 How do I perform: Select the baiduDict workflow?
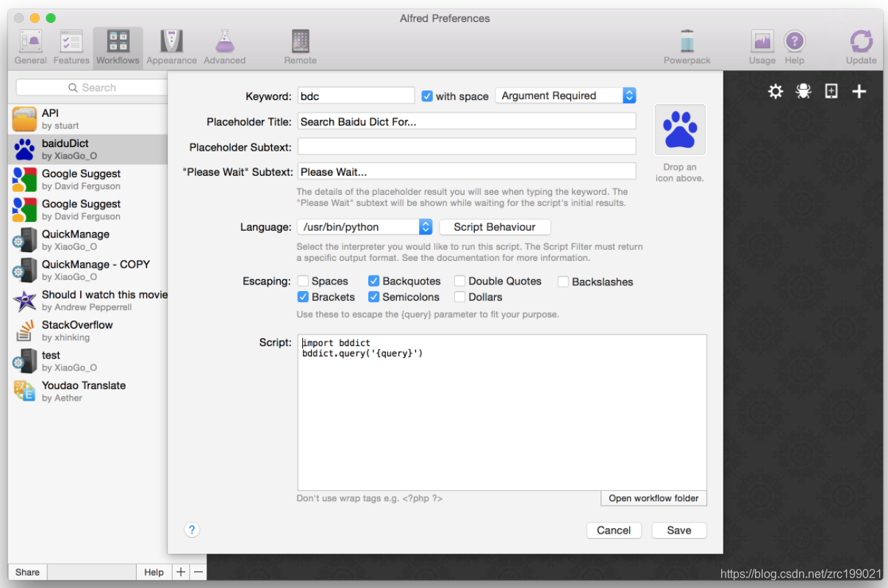(x=87, y=149)
